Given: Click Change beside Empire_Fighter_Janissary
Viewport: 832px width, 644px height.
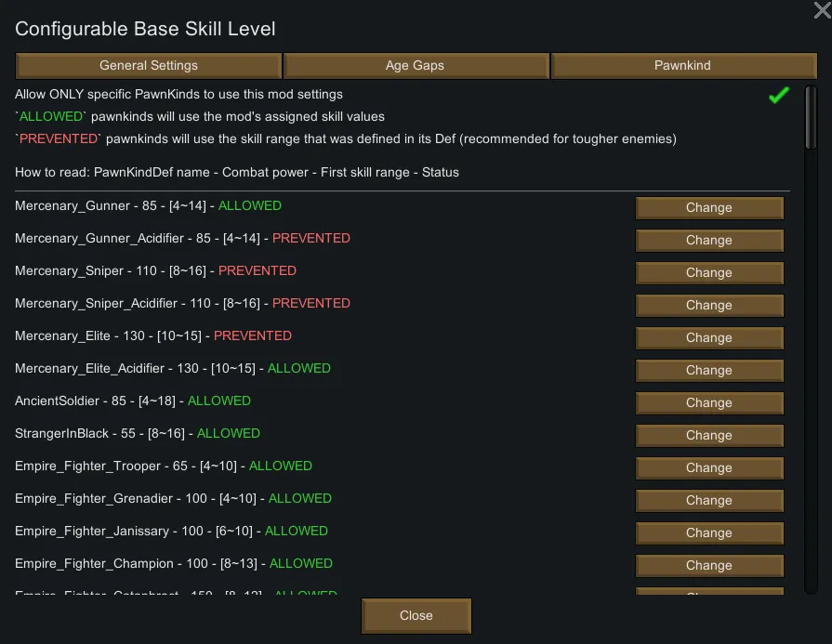Looking at the screenshot, I should click(x=709, y=533).
